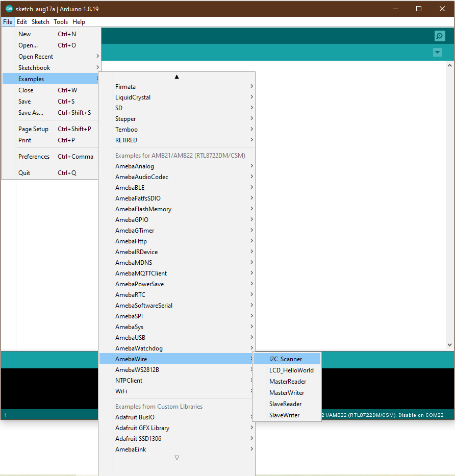
Task: Open NTPClient examples
Action: click(177, 381)
